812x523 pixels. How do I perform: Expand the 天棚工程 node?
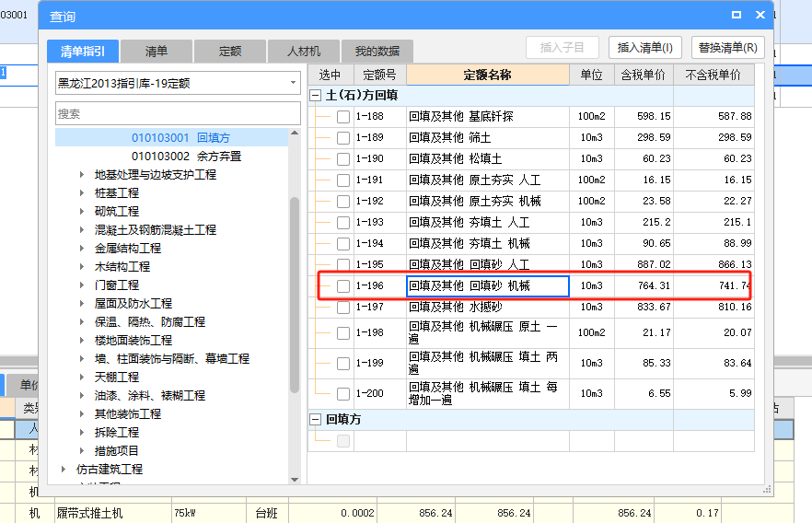[x=81, y=377]
